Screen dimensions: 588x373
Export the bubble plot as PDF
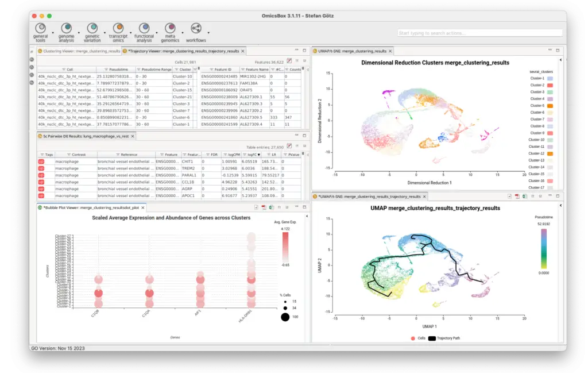(263, 207)
